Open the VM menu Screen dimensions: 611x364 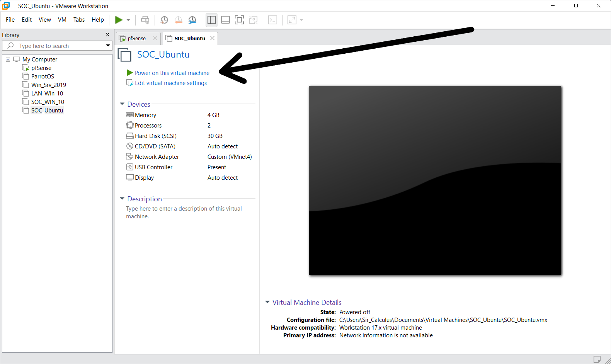62,20
